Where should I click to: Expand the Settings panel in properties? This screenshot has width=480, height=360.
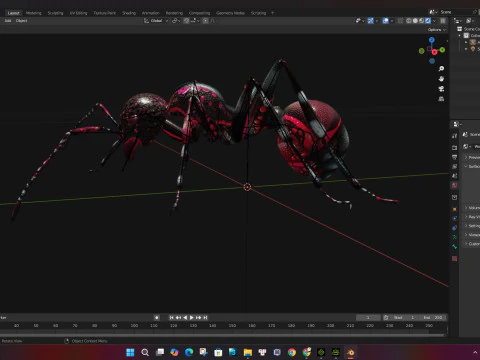click(466, 226)
